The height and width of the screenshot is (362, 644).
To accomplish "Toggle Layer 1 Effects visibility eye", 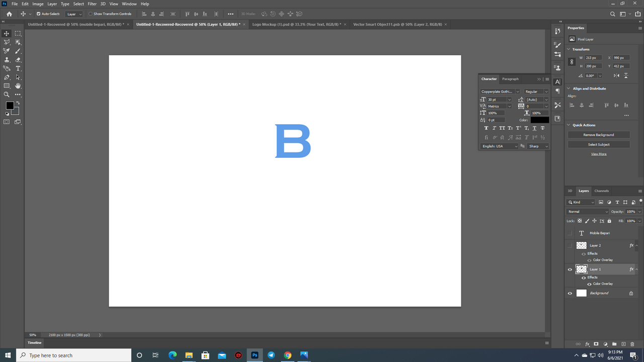I will (584, 278).
